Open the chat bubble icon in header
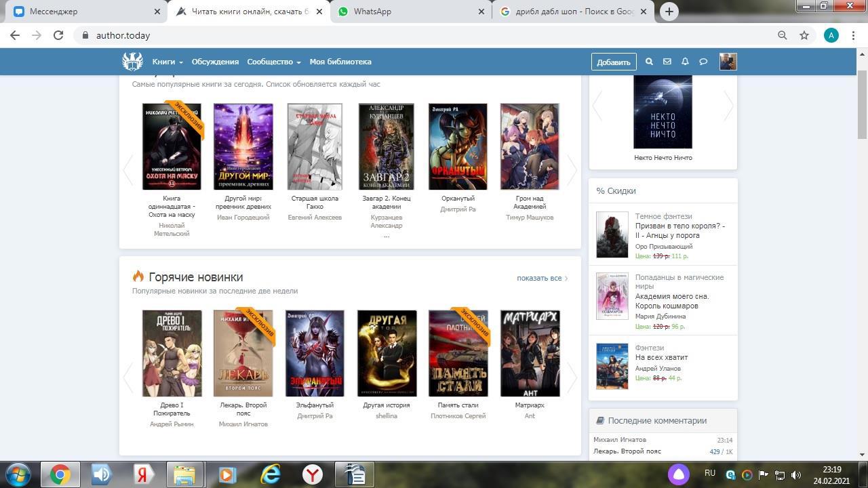 [703, 62]
